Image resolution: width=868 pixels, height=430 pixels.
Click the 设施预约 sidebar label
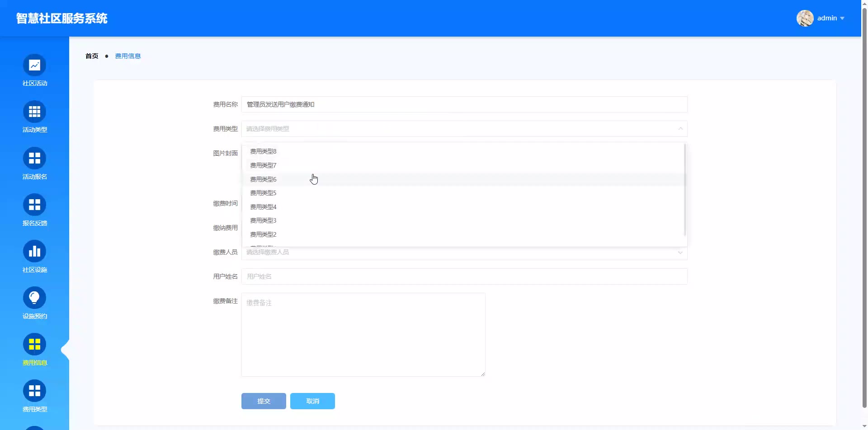(35, 316)
